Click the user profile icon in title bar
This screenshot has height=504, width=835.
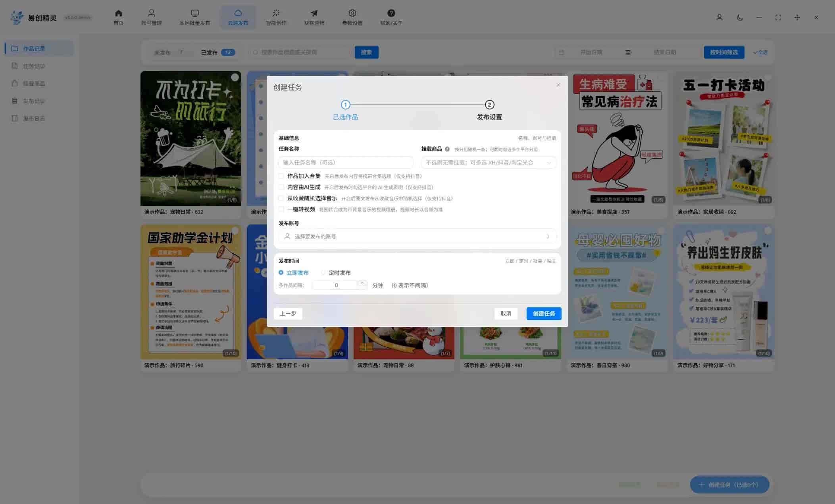coord(719,17)
